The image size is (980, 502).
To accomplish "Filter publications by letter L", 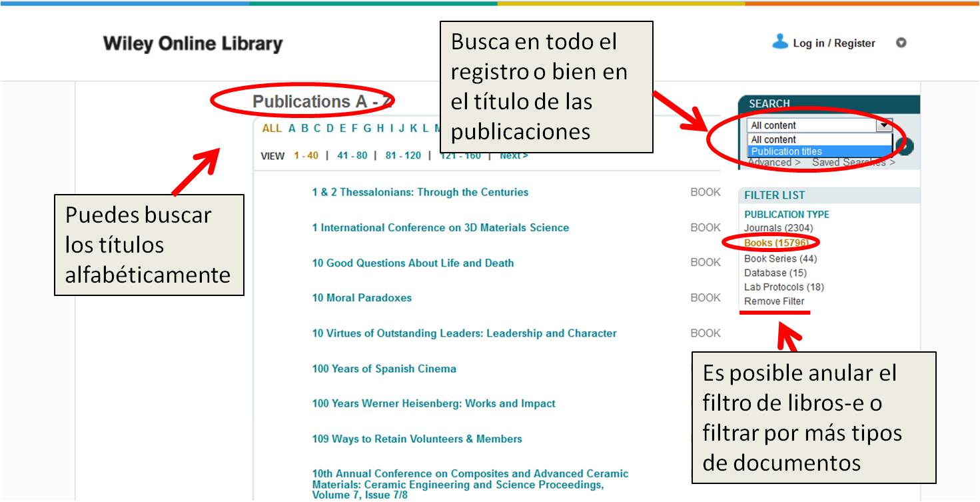I will [x=426, y=129].
